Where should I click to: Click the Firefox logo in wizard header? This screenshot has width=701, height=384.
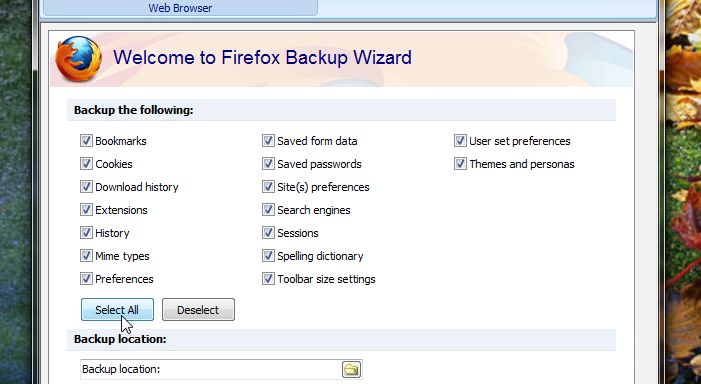79,59
